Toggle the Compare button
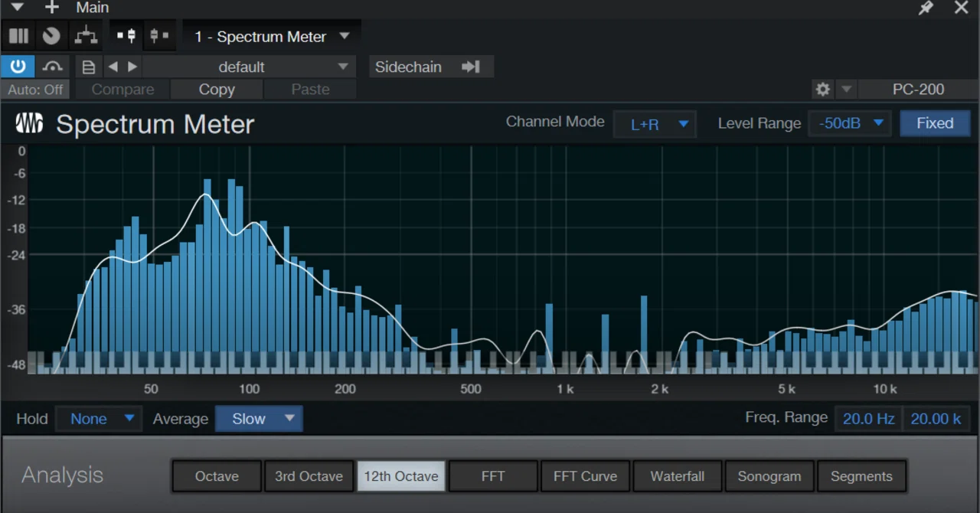This screenshot has height=513, width=980. (122, 90)
